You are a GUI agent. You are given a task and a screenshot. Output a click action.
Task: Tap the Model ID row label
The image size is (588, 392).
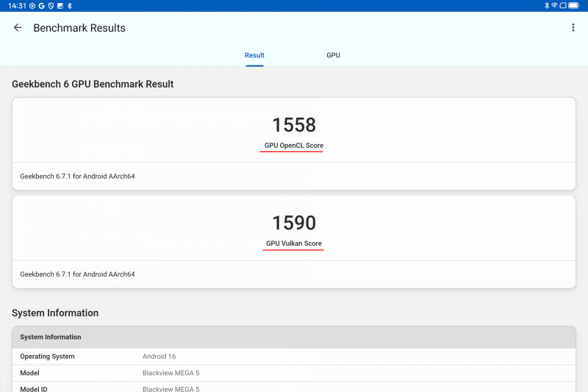click(x=34, y=389)
